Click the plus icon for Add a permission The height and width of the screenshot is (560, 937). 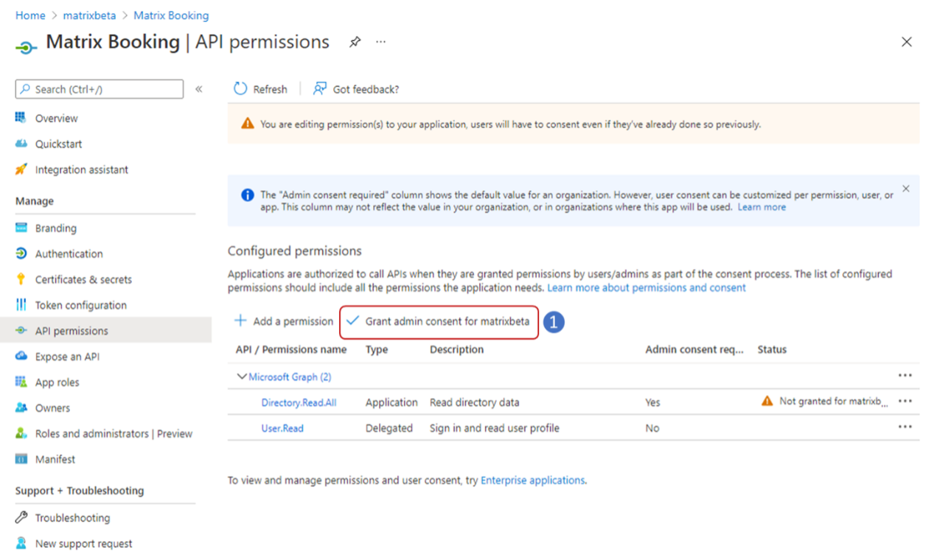240,321
